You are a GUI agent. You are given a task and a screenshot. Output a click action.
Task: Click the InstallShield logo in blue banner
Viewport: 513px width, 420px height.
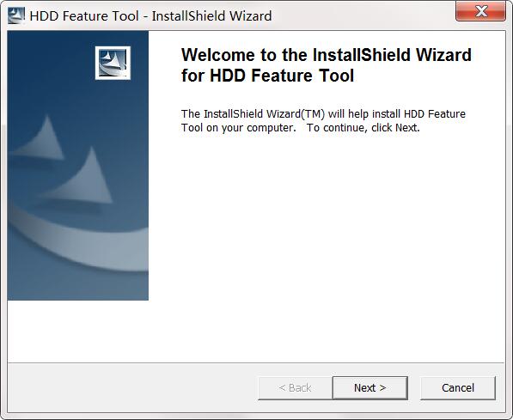pyautogui.click(x=113, y=63)
